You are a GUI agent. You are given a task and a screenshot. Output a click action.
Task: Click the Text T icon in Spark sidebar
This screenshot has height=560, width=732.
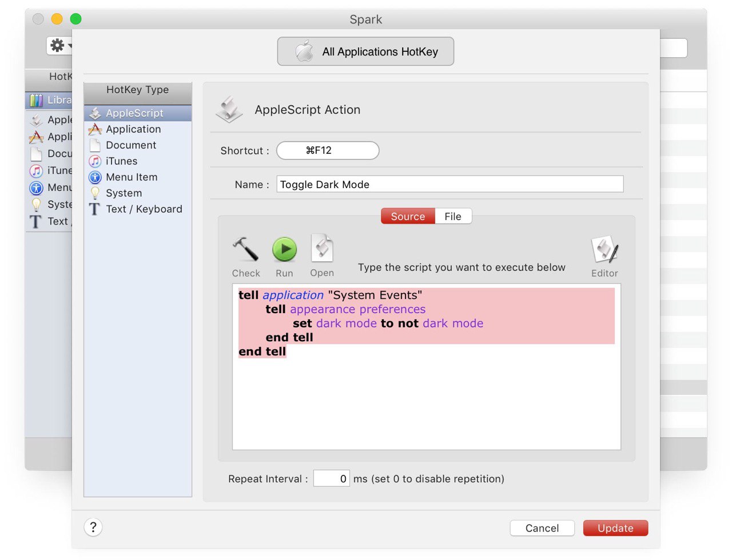[36, 222]
